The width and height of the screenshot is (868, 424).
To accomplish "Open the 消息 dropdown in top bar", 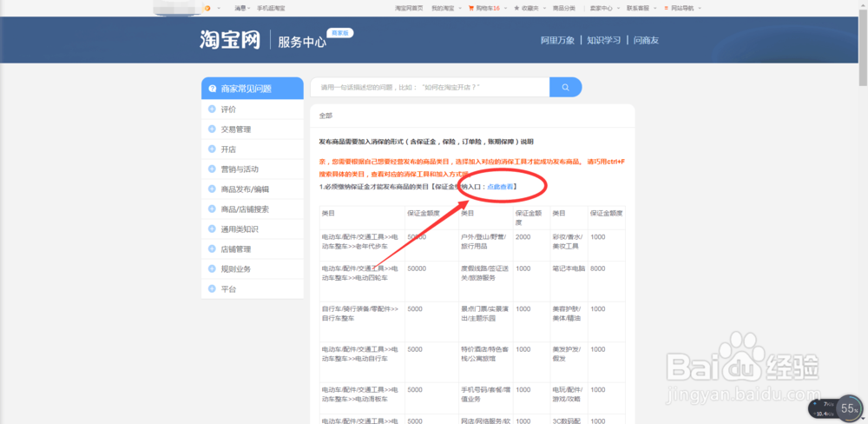I will 242,9.
